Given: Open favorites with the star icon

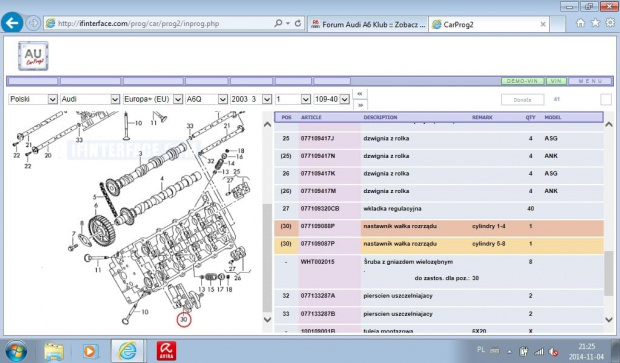Looking at the screenshot, I should [x=595, y=23].
